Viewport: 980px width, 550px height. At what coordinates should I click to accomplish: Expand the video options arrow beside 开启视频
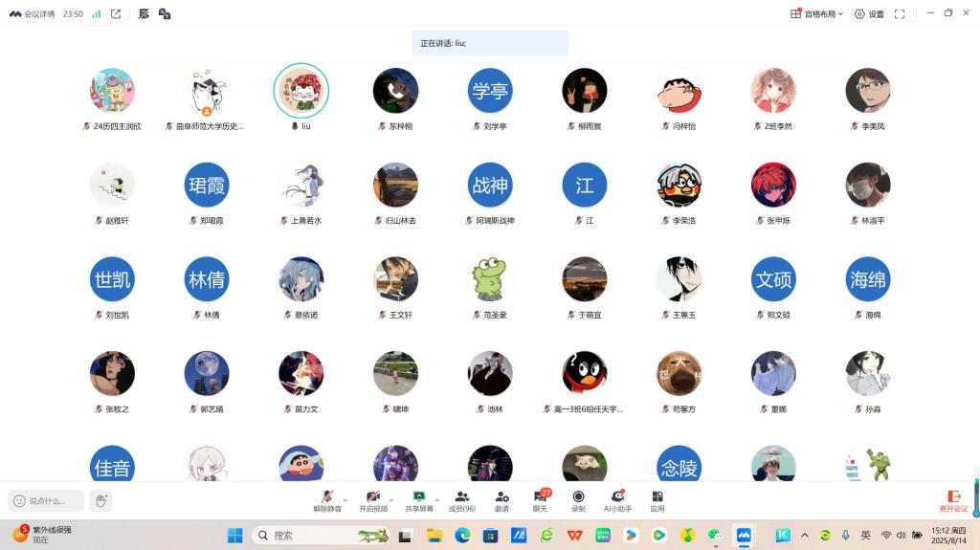391,499
